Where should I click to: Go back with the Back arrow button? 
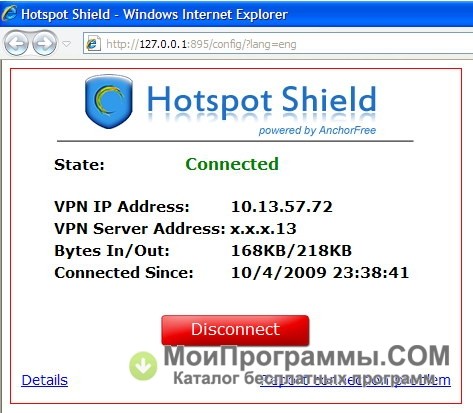click(16, 43)
